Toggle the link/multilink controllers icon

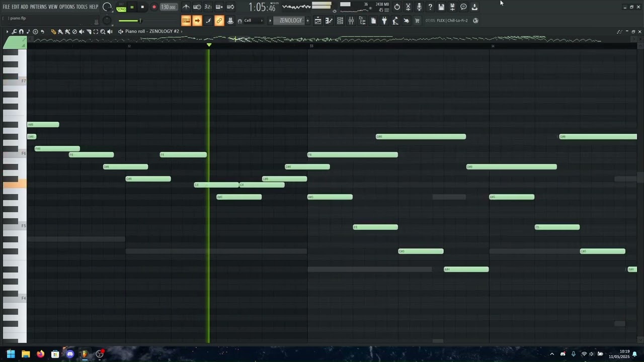[219, 21]
